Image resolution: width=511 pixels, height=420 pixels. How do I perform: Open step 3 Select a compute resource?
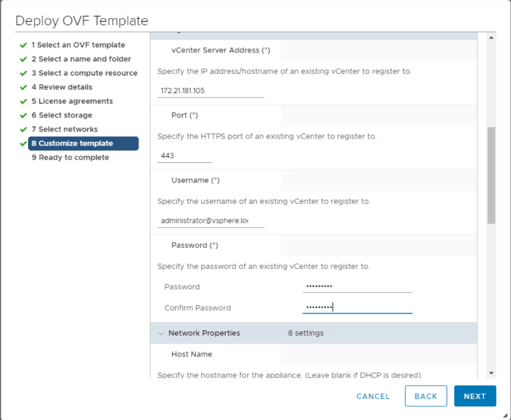[x=84, y=73]
